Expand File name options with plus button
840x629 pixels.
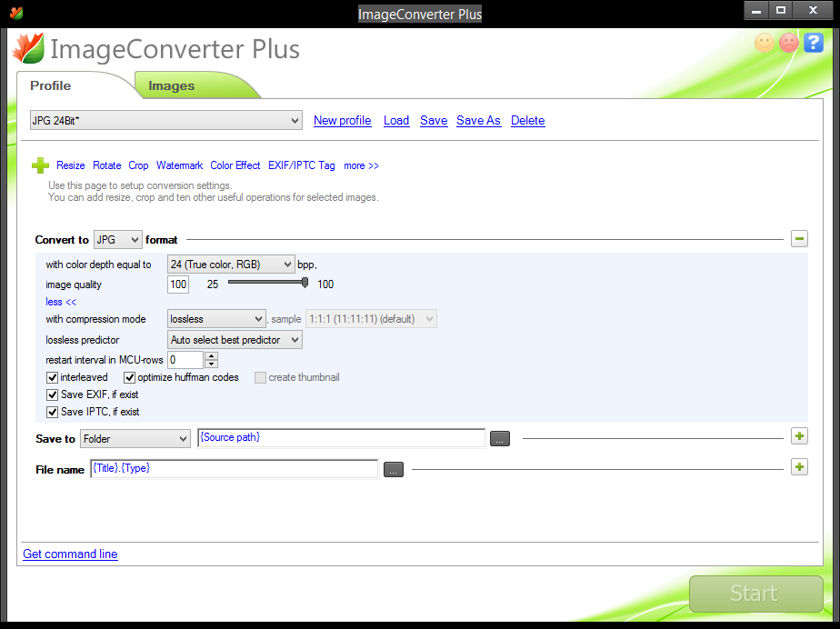(799, 467)
